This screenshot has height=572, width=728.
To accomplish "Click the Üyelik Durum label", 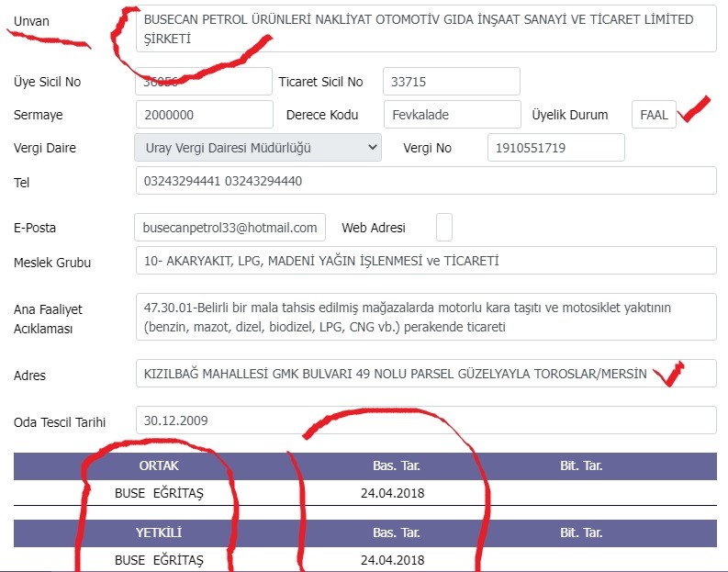I will click(570, 115).
